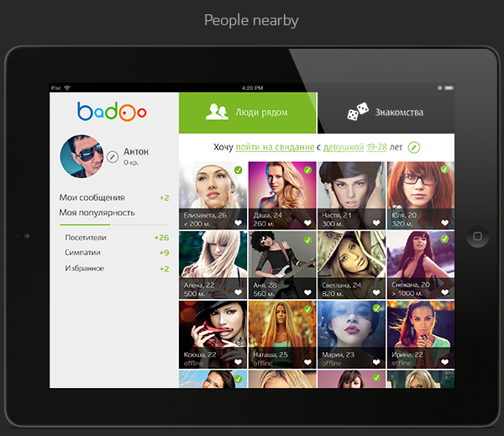Like Ирина, 22 with heart icon
The height and width of the screenshot is (436, 504).
(445, 362)
